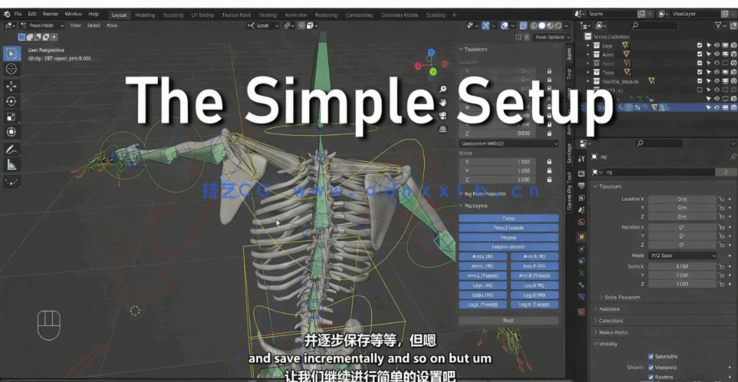Image resolution: width=738 pixels, height=382 pixels.
Task: Open the Texture properties tab
Action: [582, 311]
